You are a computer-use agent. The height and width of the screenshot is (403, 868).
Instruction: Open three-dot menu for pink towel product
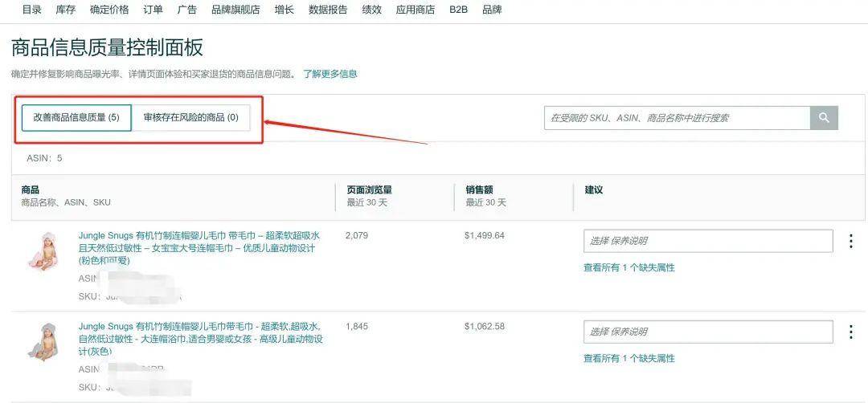point(851,241)
